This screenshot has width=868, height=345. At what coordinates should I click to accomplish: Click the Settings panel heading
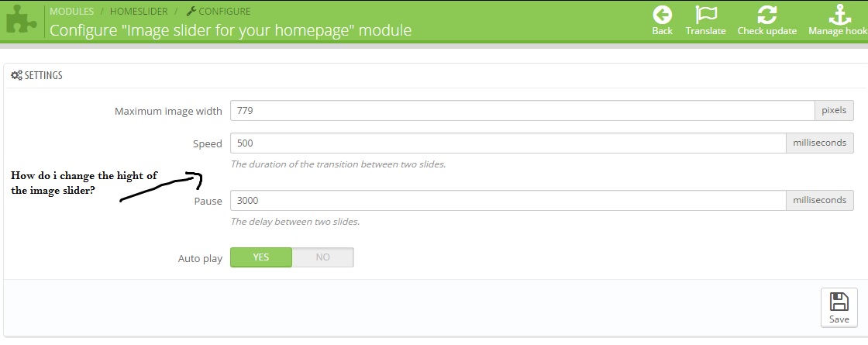(x=43, y=76)
